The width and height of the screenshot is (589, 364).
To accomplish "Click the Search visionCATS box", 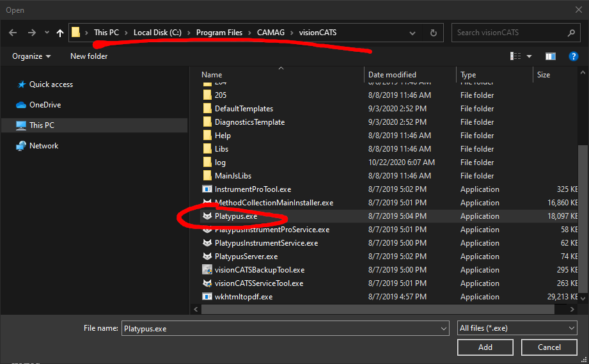I will click(508, 33).
